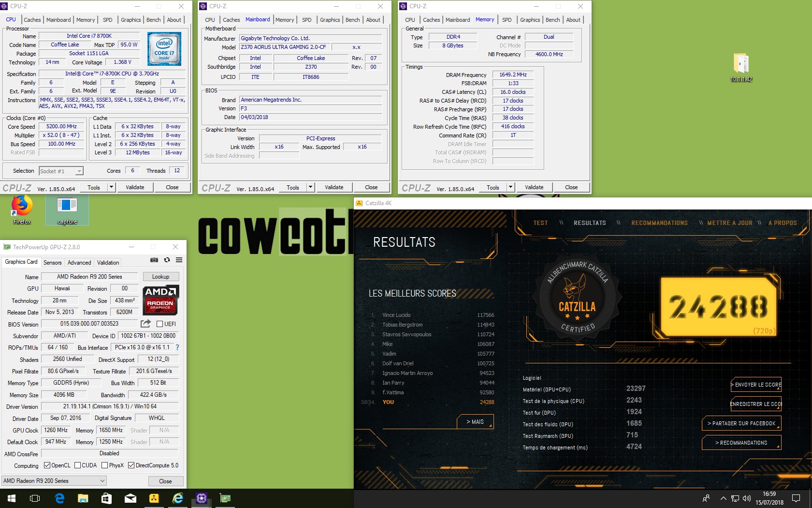Open the 10.1.1.42 folder on desktop
The height and width of the screenshot is (508, 812).
click(741, 67)
